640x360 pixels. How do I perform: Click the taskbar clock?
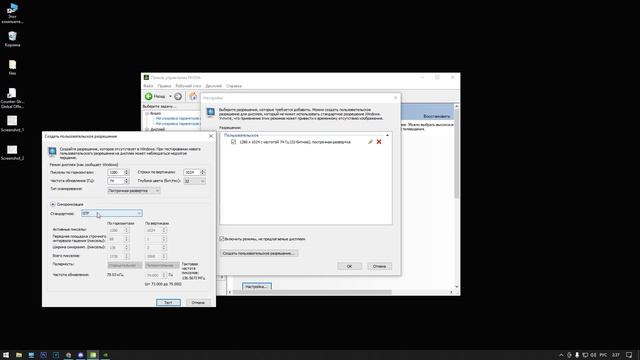[616, 355]
